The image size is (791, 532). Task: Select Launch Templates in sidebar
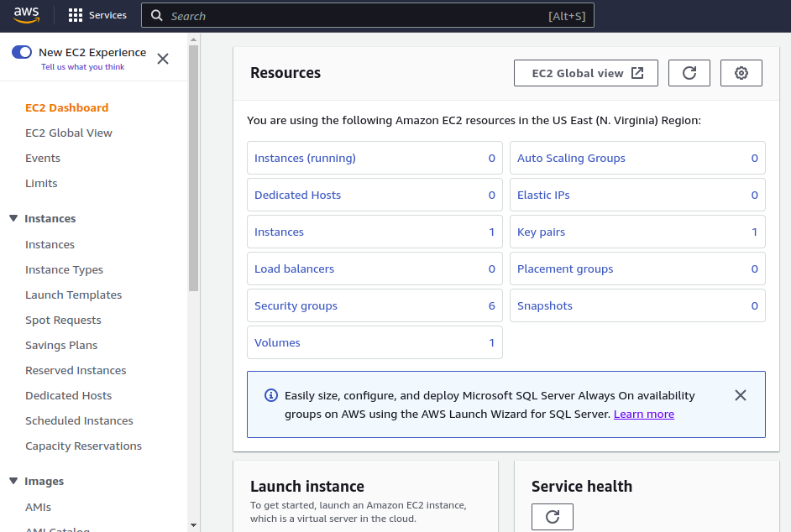tap(73, 295)
